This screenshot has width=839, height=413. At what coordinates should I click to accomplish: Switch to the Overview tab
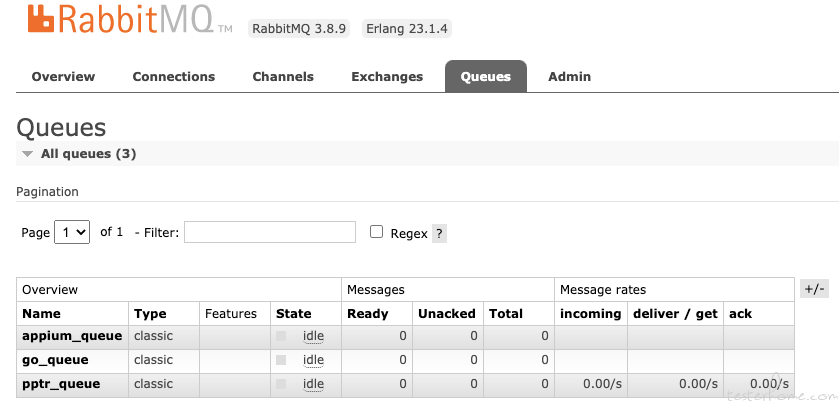pyautogui.click(x=63, y=77)
